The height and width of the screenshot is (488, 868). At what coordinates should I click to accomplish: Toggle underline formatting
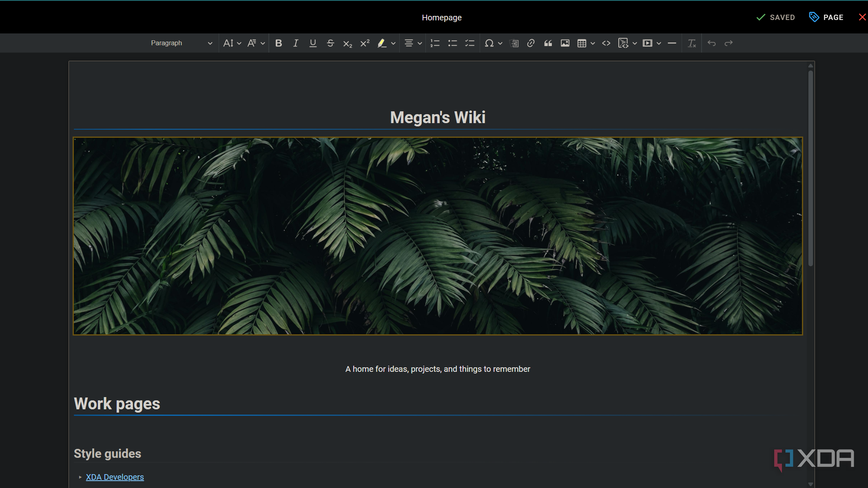point(313,43)
